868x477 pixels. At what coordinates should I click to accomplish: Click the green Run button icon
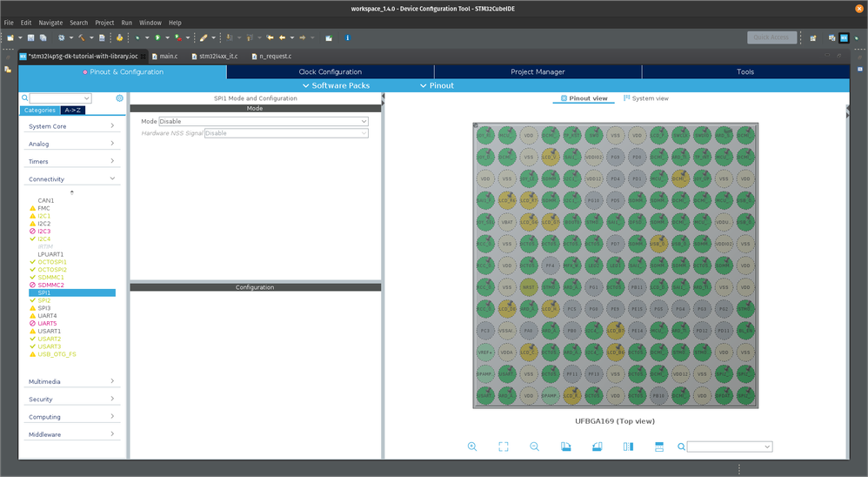pyautogui.click(x=157, y=37)
